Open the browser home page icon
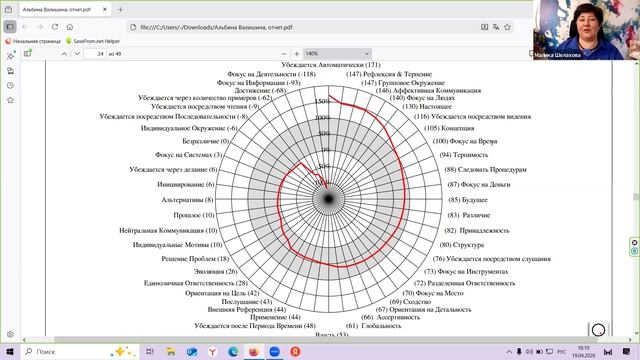Image resolution: width=640 pixels, height=360 pixels. tap(70, 27)
